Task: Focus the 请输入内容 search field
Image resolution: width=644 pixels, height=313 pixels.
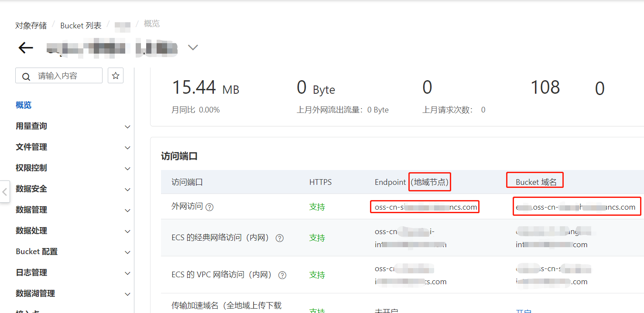Action: click(59, 75)
